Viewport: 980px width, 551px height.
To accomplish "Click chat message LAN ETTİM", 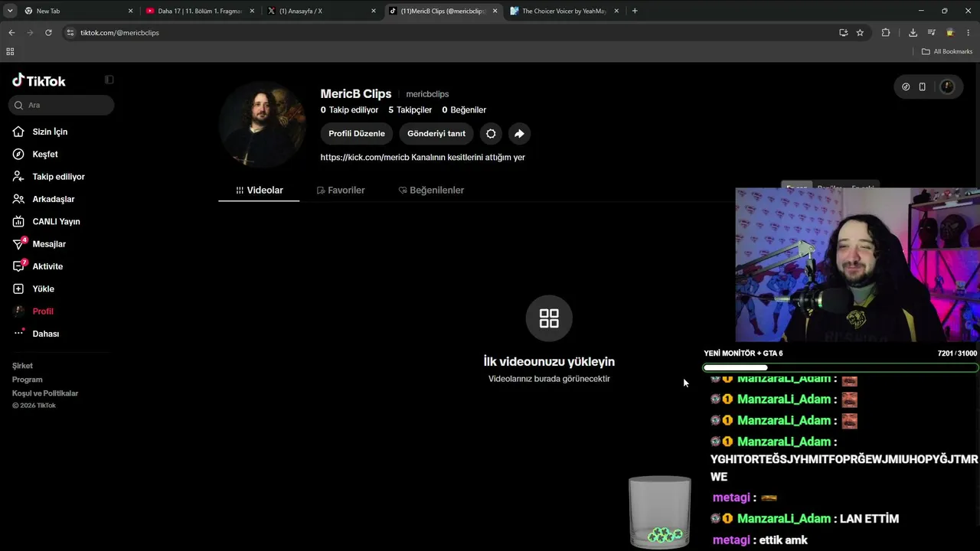I will [x=869, y=519].
